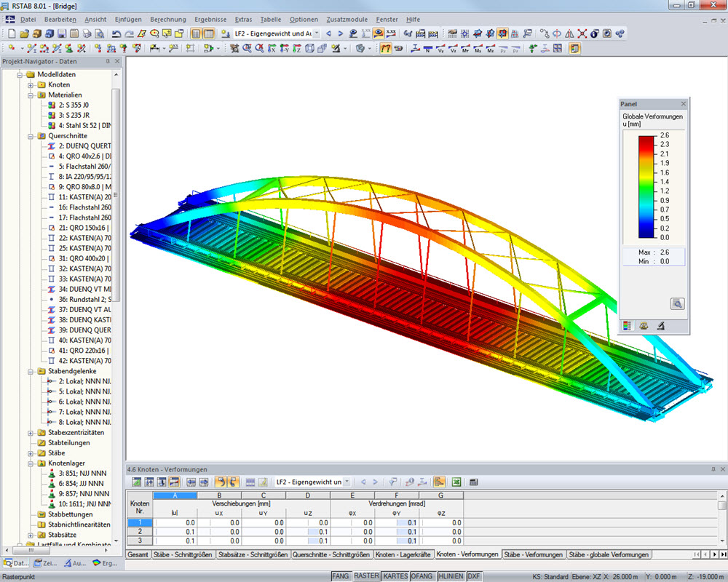Image resolution: width=728 pixels, height=582 pixels.
Task: Open the printer icon to print the model
Action: pos(86,34)
